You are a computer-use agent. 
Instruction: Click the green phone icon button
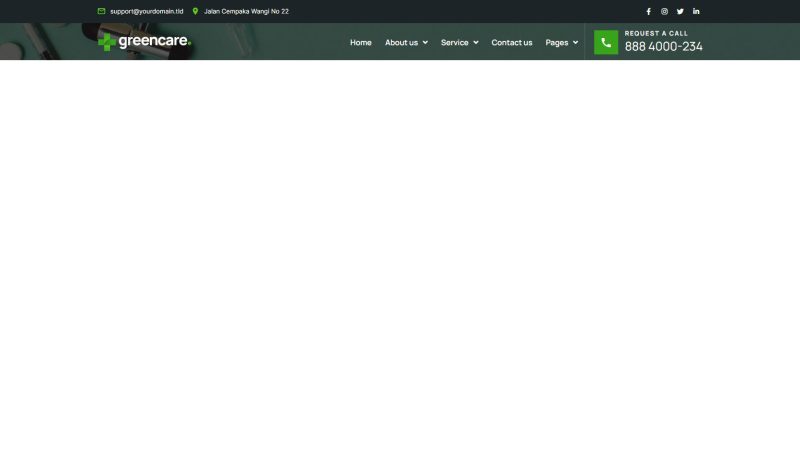(x=605, y=42)
